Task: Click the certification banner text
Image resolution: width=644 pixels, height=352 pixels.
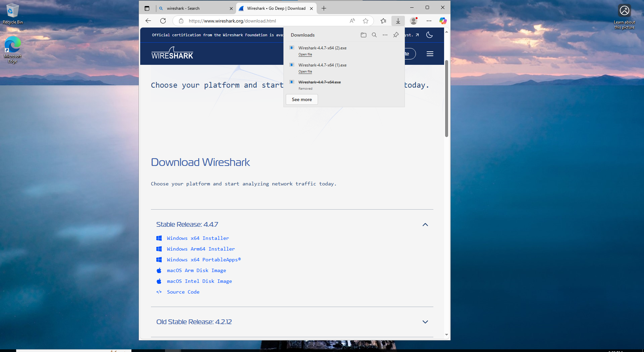Action: tap(217, 35)
